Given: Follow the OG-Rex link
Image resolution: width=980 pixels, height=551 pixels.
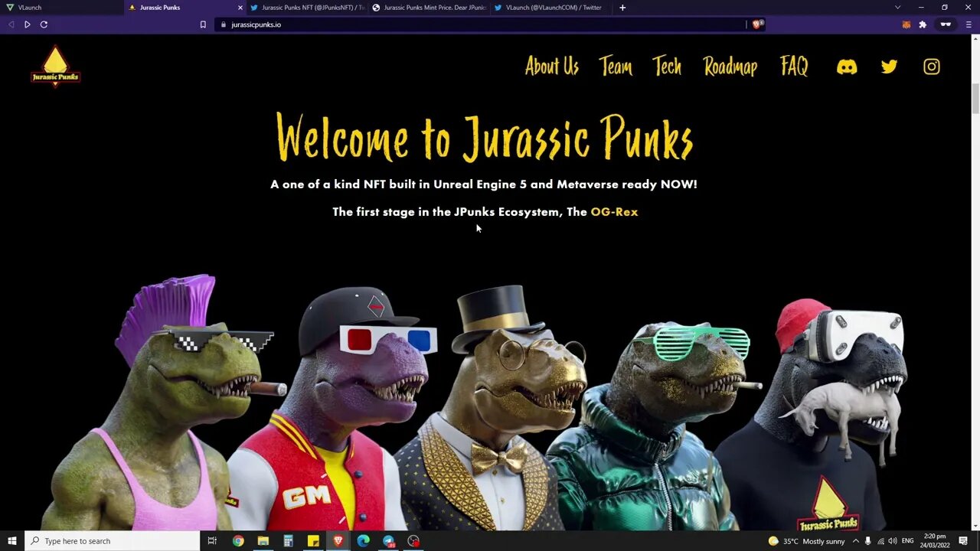Looking at the screenshot, I should (x=614, y=212).
